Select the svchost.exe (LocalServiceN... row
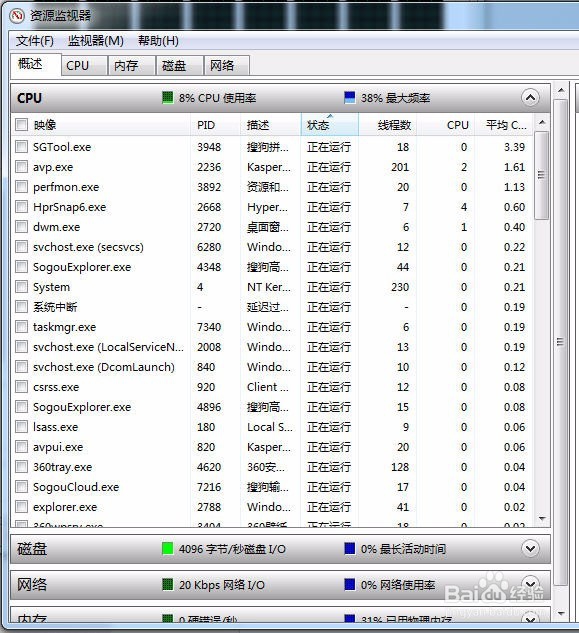 [x=273, y=347]
